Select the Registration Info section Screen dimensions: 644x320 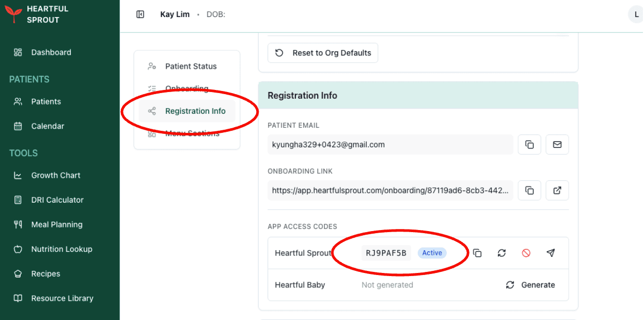point(187,111)
